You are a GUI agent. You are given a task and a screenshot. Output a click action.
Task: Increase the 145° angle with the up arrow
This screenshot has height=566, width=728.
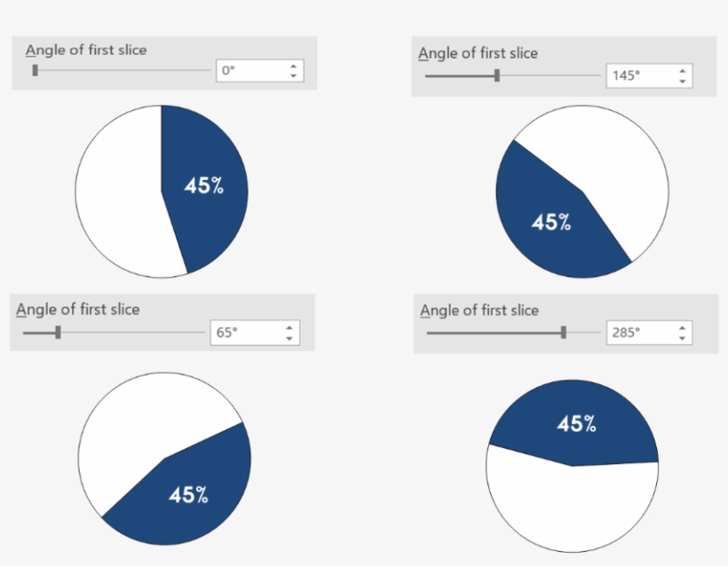coord(682,71)
